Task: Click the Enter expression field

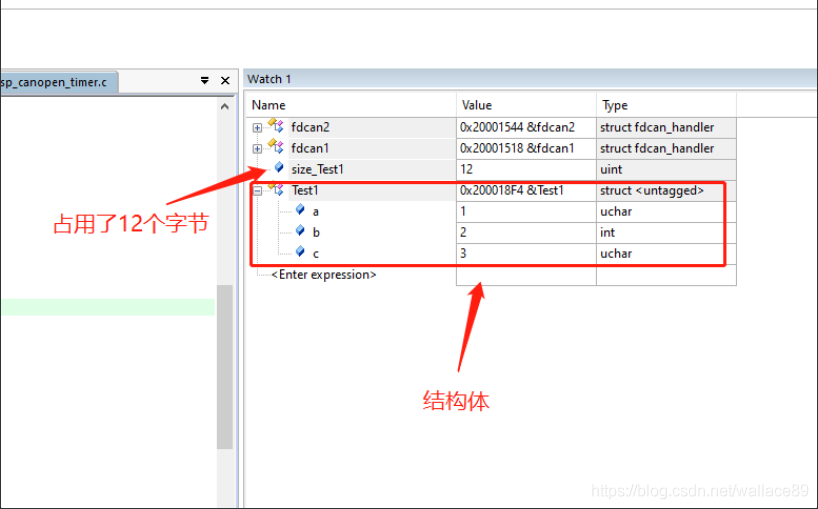Action: [323, 275]
